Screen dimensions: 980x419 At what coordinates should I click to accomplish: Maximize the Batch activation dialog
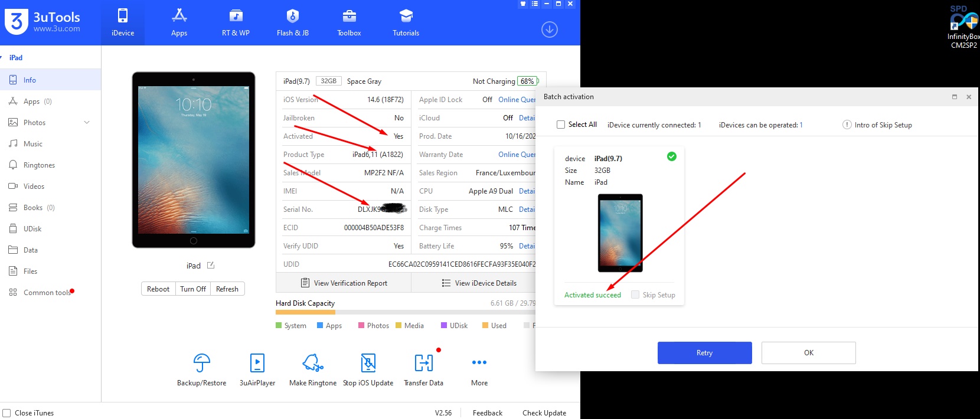point(955,97)
